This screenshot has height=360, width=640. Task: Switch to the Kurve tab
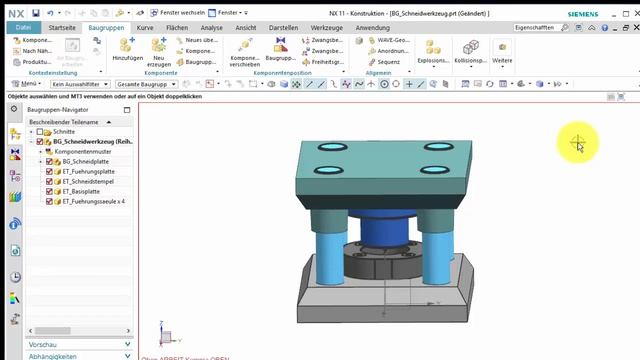pos(145,28)
